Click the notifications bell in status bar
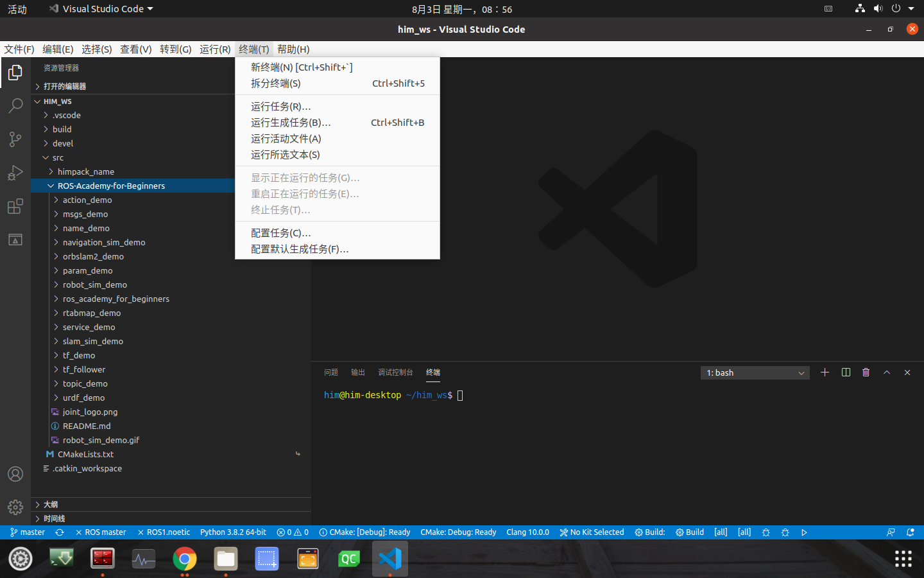Image resolution: width=924 pixels, height=578 pixels. [x=910, y=532]
